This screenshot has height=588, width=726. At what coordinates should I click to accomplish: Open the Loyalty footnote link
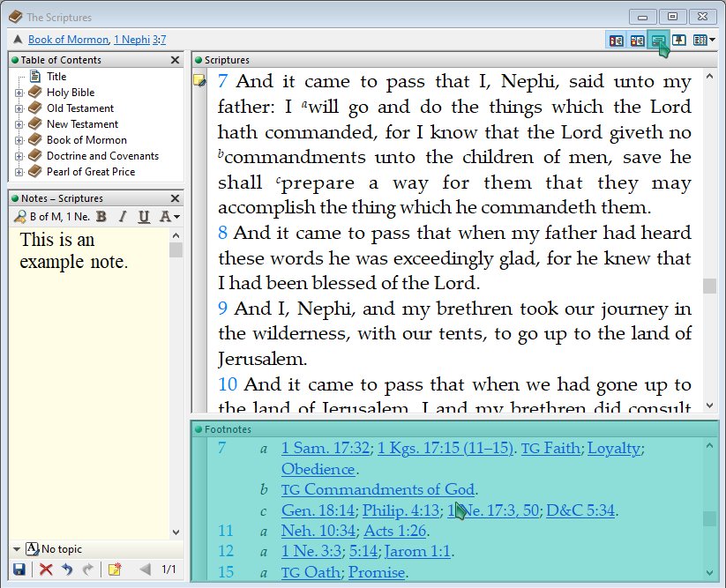coord(615,449)
